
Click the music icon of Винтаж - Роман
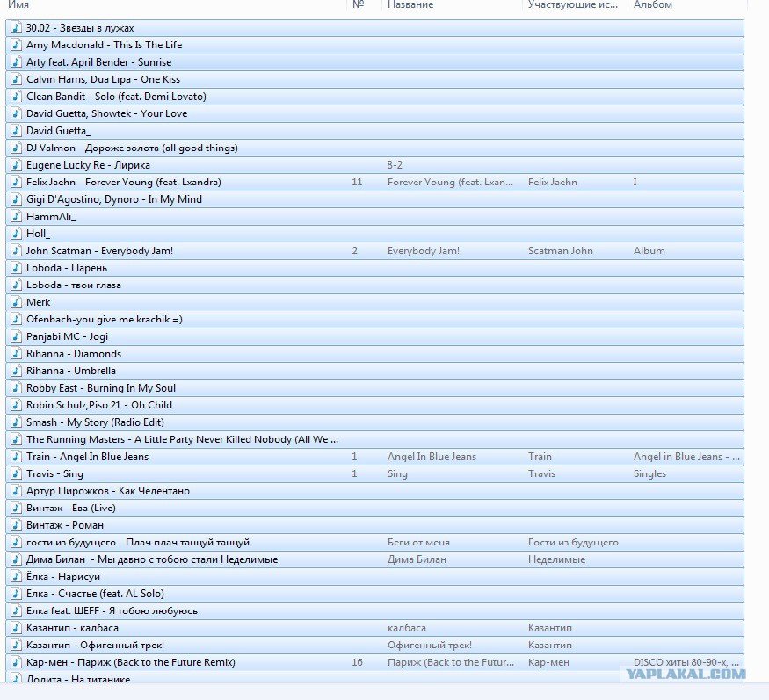pyautogui.click(x=16, y=525)
